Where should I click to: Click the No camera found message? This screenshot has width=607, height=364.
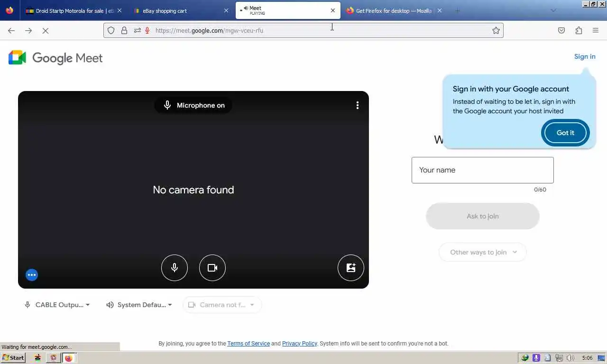tap(193, 190)
